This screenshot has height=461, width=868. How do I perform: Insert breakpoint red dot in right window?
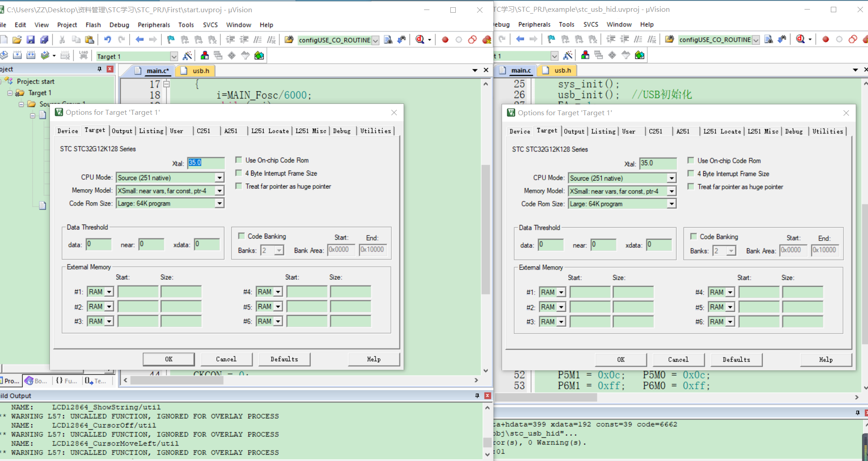click(826, 39)
